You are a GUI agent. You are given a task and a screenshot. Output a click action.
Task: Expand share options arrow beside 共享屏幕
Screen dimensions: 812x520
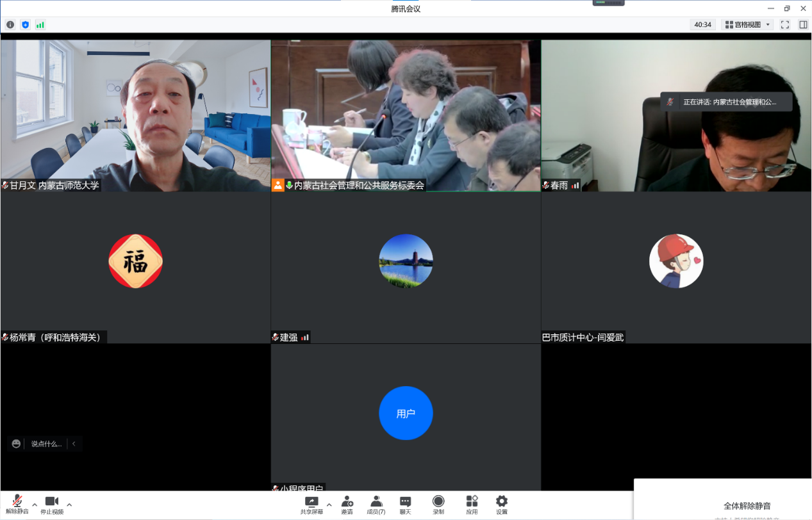[329, 505]
